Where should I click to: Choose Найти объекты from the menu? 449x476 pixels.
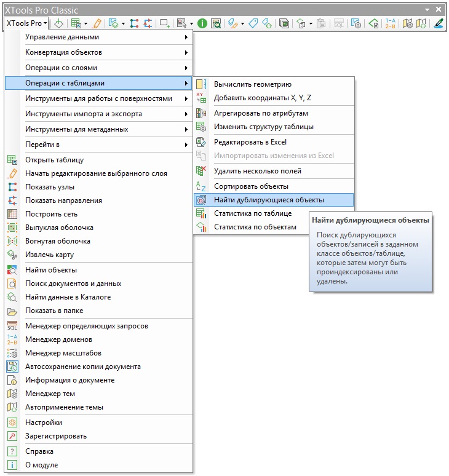[x=98, y=270]
